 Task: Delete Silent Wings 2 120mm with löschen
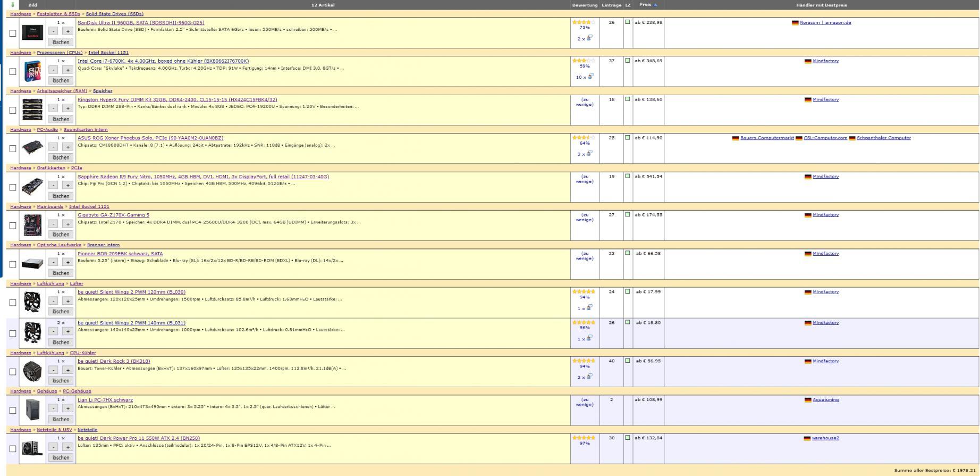[61, 312]
